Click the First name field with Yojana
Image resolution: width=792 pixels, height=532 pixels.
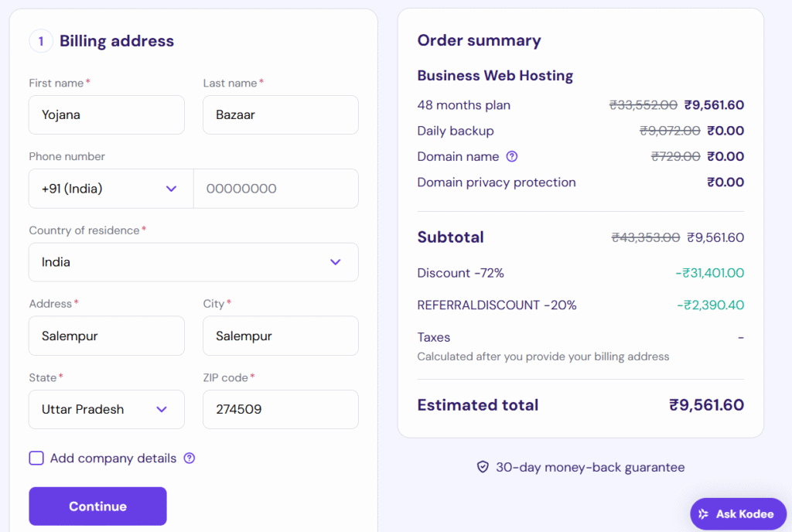coord(107,115)
